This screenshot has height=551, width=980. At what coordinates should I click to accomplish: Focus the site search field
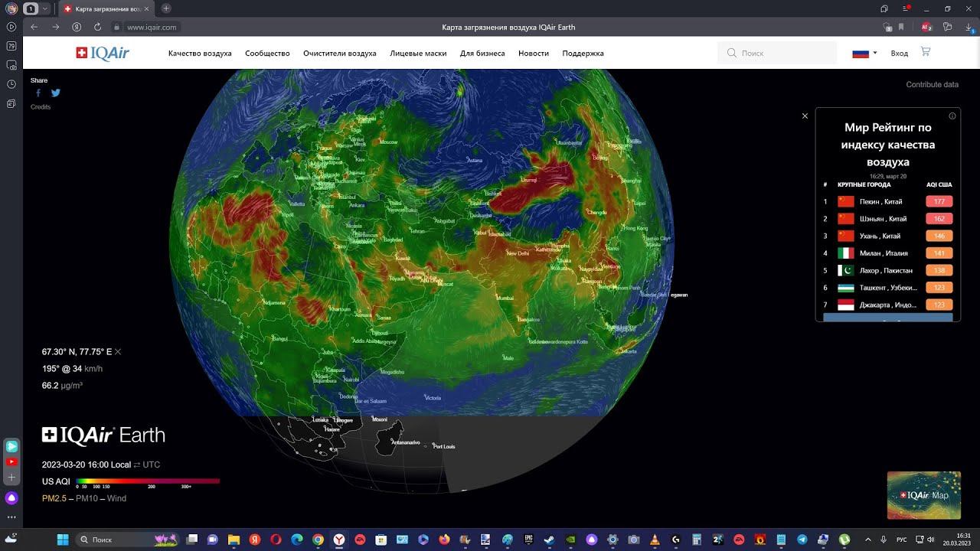coord(777,53)
